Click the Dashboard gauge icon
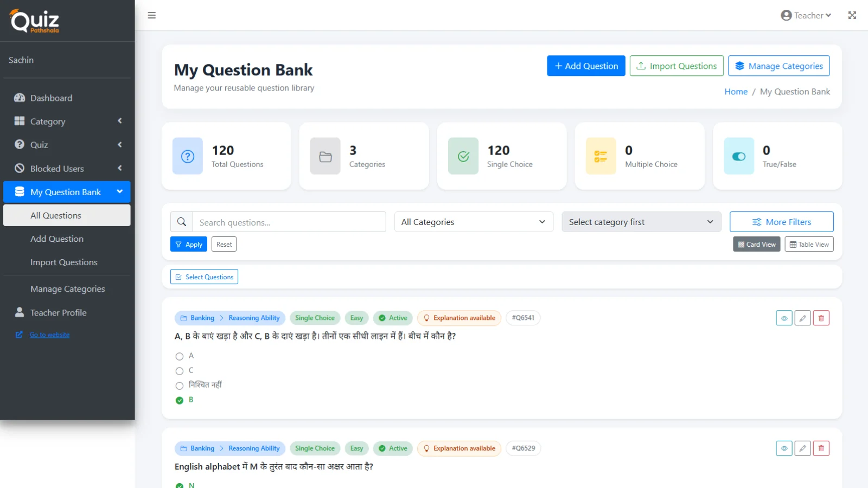The height and width of the screenshot is (488, 868). coord(20,98)
